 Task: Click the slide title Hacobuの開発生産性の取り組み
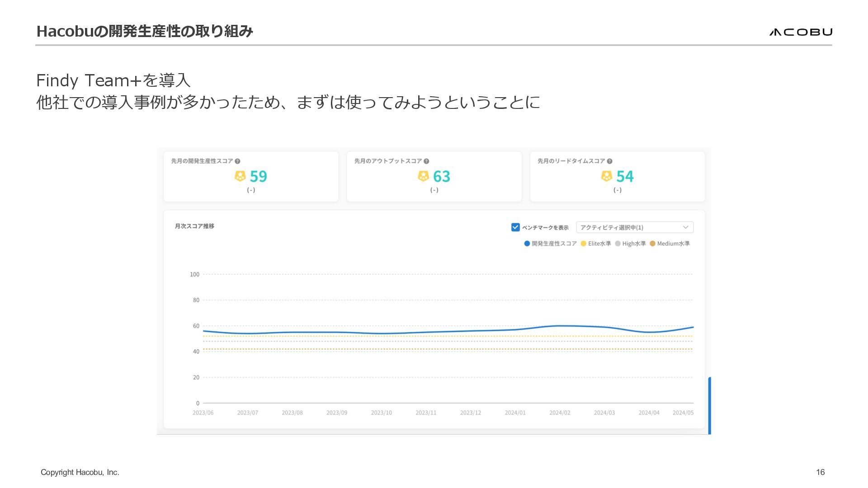point(145,31)
